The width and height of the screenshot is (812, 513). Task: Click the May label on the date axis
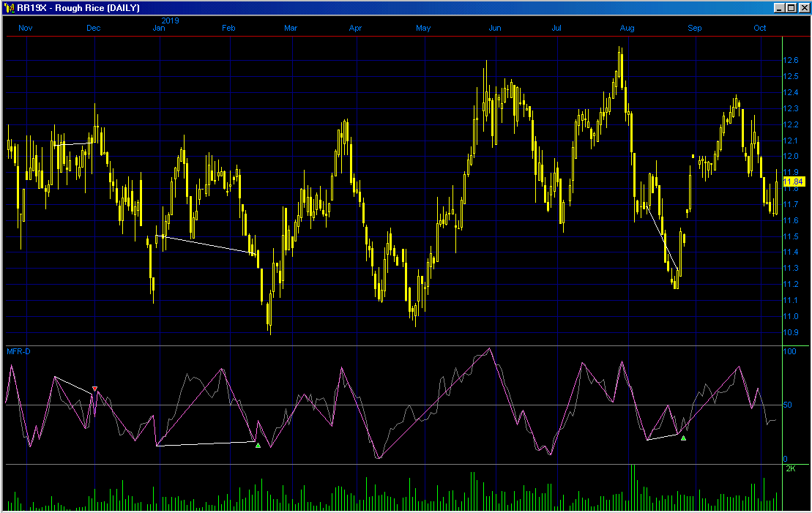423,28
